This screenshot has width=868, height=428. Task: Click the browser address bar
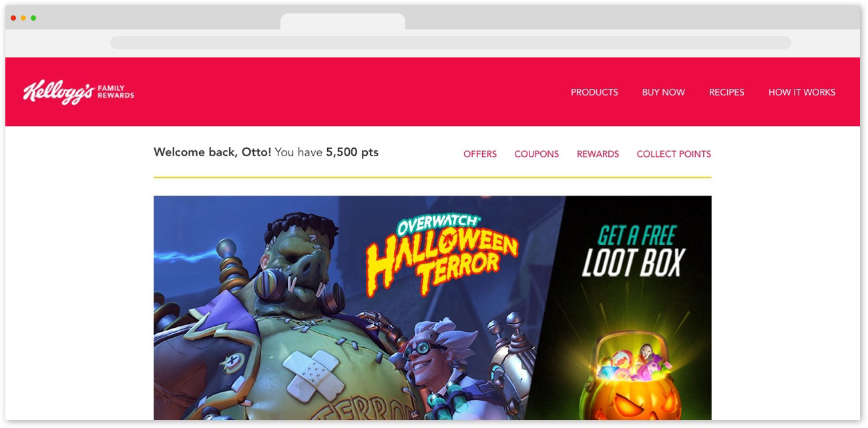pos(451,43)
